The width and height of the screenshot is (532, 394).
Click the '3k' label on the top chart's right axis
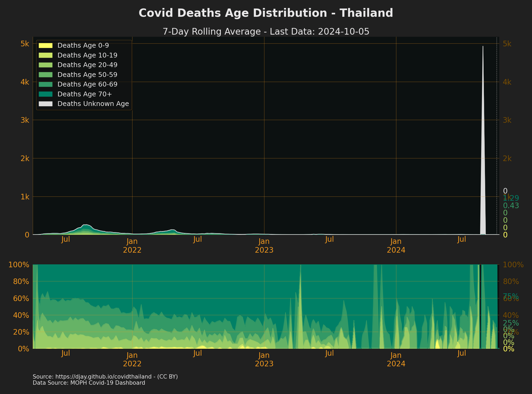507,120
